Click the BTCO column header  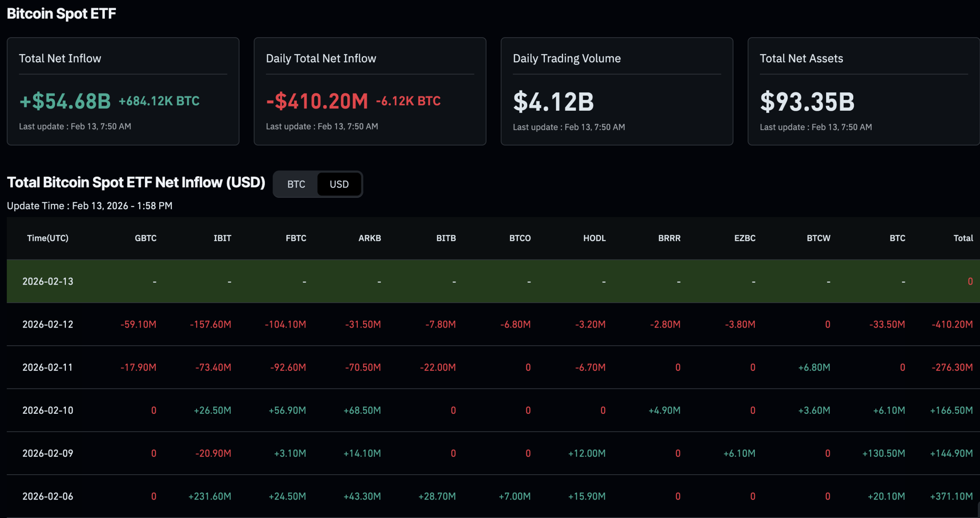[x=520, y=238]
